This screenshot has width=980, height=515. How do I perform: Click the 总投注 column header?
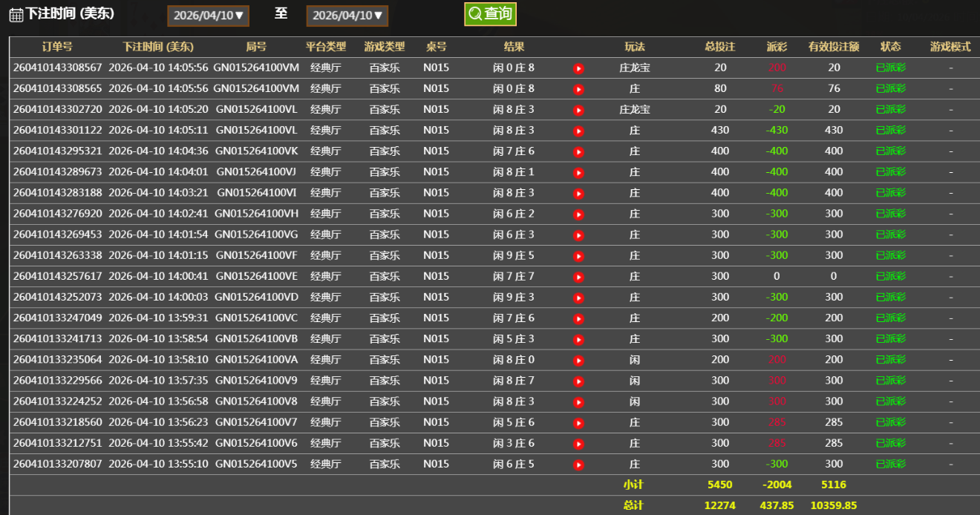click(719, 47)
